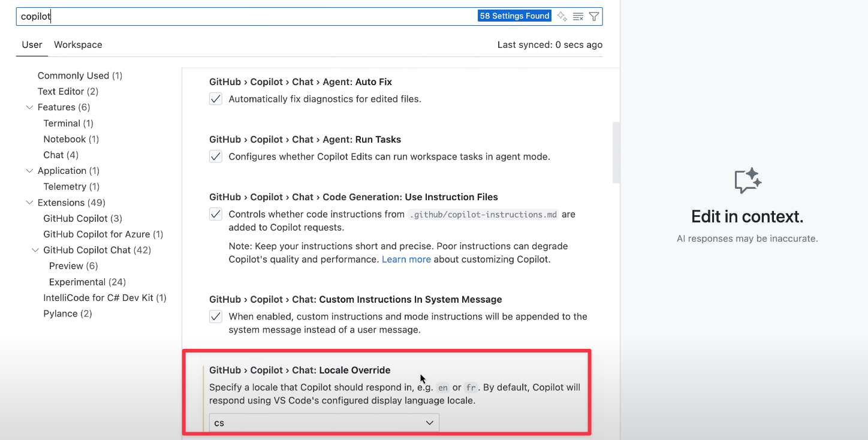Collapse the Features tree section
Image resolution: width=868 pixels, height=440 pixels.
(x=29, y=107)
